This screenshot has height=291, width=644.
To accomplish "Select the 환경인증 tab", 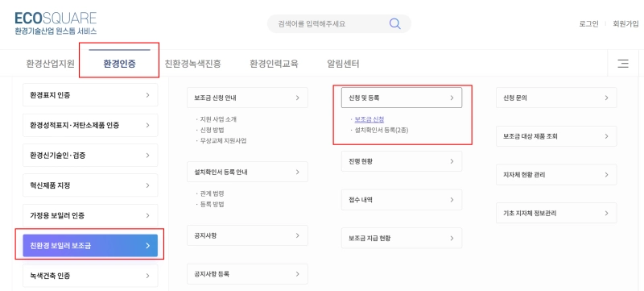I will [119, 64].
